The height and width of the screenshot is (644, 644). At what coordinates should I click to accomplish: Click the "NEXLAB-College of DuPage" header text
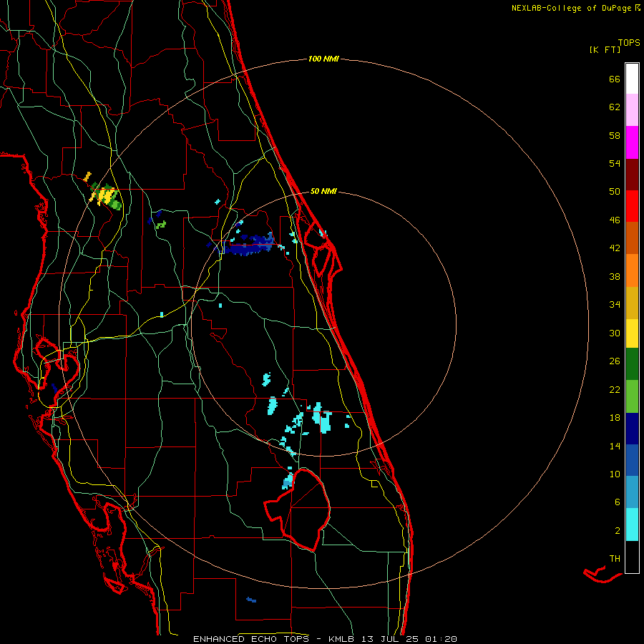tap(572, 8)
